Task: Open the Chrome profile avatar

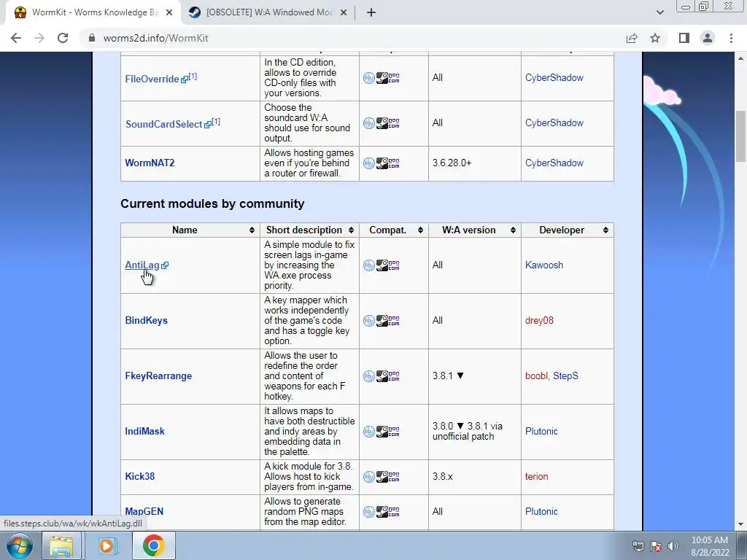Action: point(708,38)
